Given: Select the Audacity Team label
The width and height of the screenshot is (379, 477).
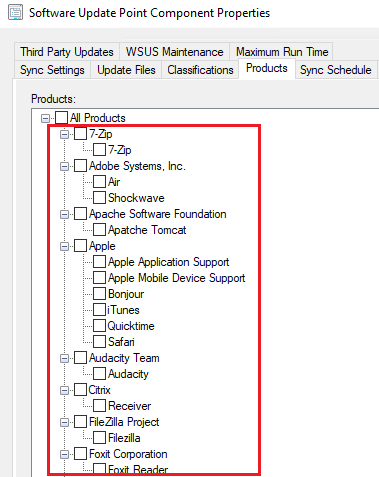Looking at the screenshot, I should coord(124,358).
